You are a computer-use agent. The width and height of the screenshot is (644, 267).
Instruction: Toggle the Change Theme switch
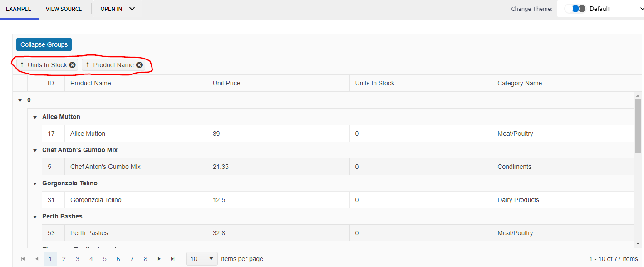(x=575, y=9)
